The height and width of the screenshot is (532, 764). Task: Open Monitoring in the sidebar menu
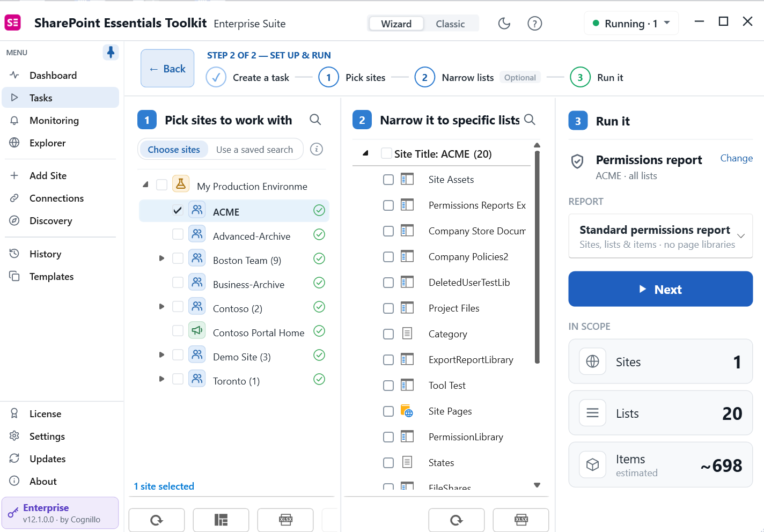[60, 121]
